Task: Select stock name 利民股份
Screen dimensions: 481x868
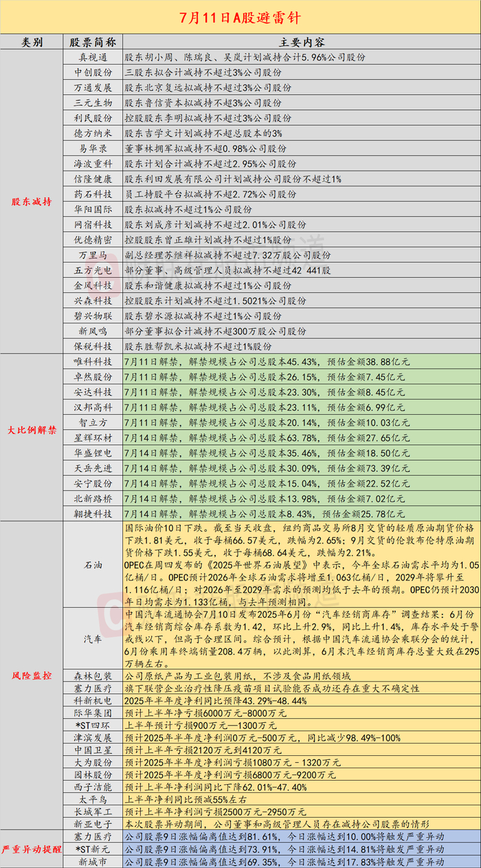Action: [x=93, y=118]
